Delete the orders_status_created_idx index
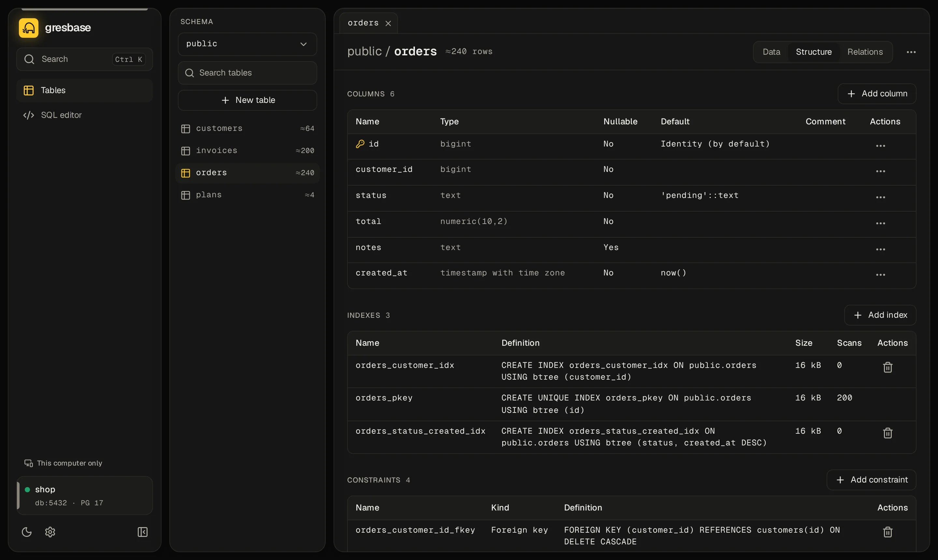 pyautogui.click(x=888, y=433)
